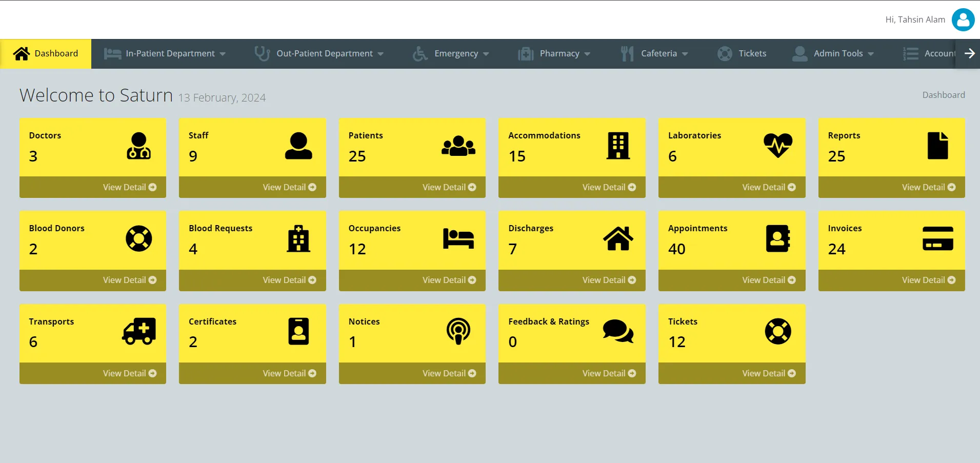Click the ambulance icon on Transports card
The width and height of the screenshot is (980, 463).
click(138, 332)
